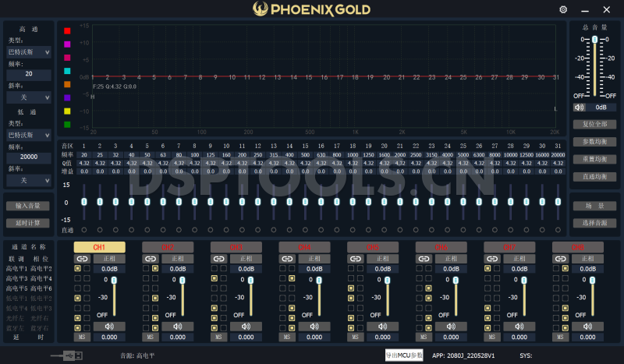Open low-pass 斜率 dropdown showing 关
This screenshot has width=624, height=364.
click(29, 181)
